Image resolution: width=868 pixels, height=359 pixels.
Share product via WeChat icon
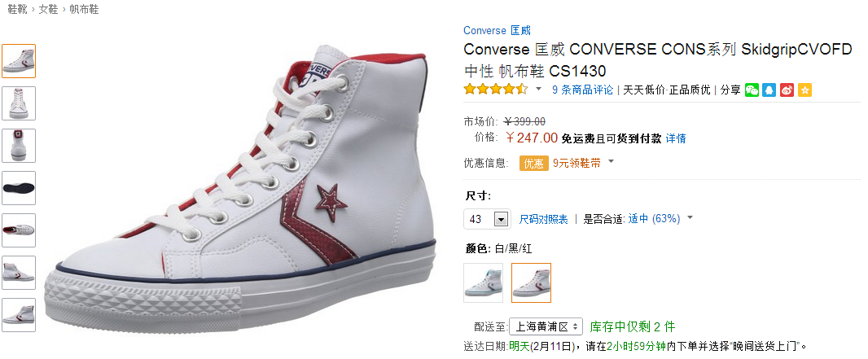[752, 90]
